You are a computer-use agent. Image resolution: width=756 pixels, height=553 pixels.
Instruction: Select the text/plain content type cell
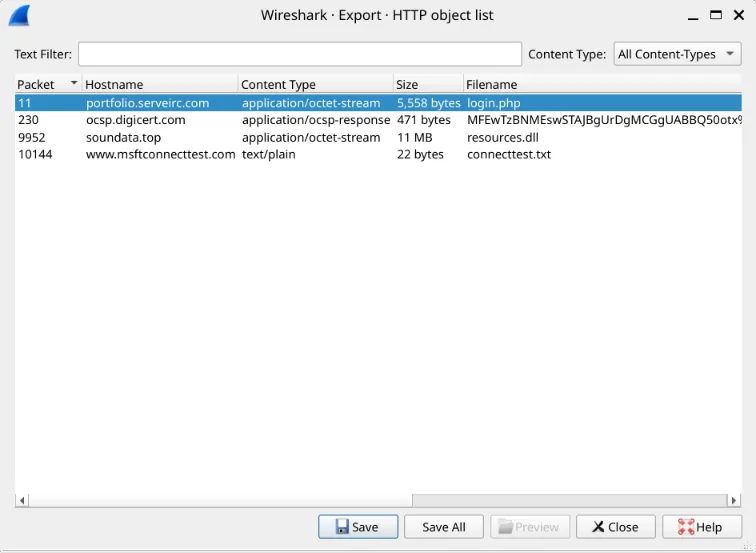coord(269,154)
